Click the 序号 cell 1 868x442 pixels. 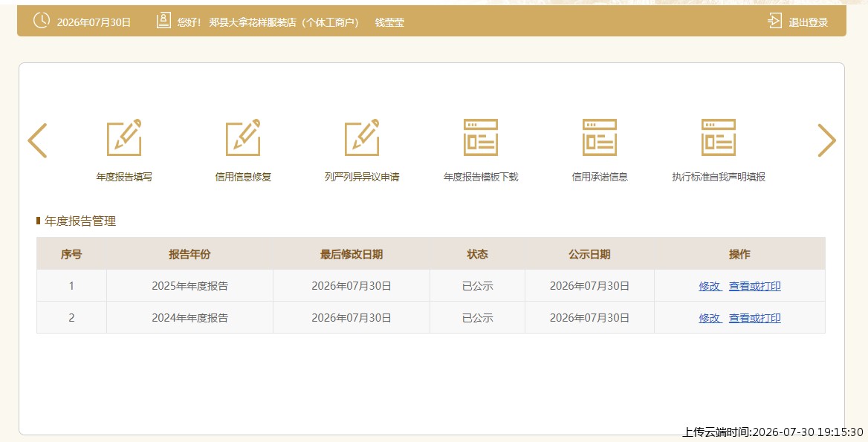click(x=71, y=286)
